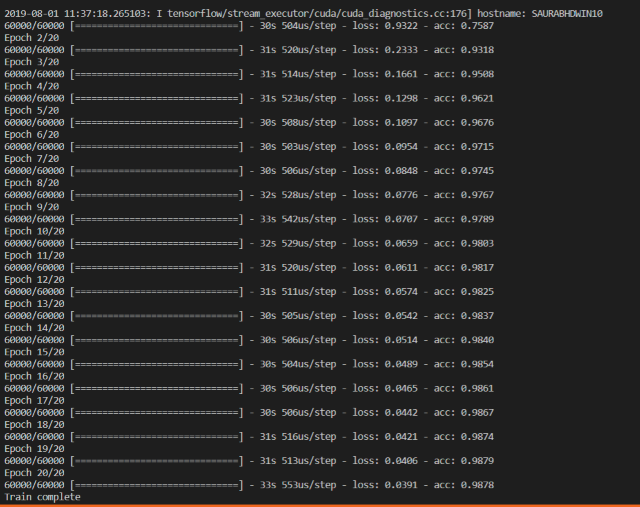Click on 'Epoch 13/20'
Image resolution: width=640 pixels, height=507 pixels.
[x=35, y=304]
